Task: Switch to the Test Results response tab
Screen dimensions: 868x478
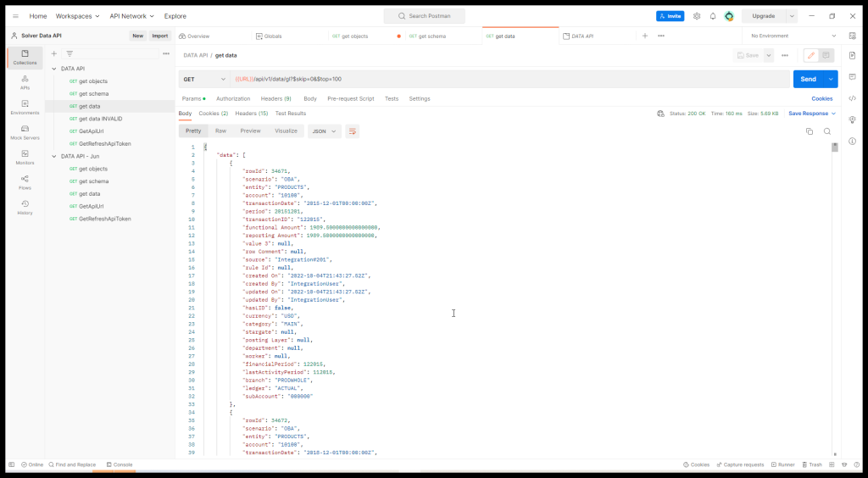Action: coord(290,114)
